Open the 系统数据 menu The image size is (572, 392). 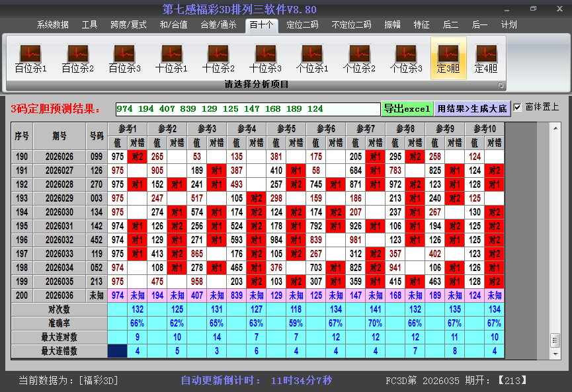tap(53, 25)
